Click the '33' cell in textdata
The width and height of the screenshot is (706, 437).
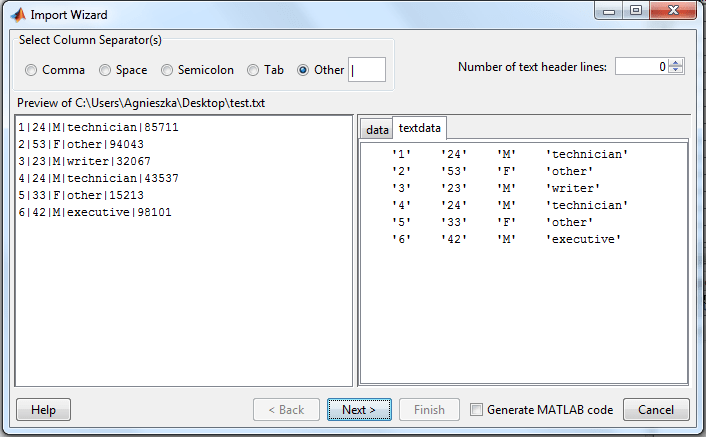[x=454, y=222]
